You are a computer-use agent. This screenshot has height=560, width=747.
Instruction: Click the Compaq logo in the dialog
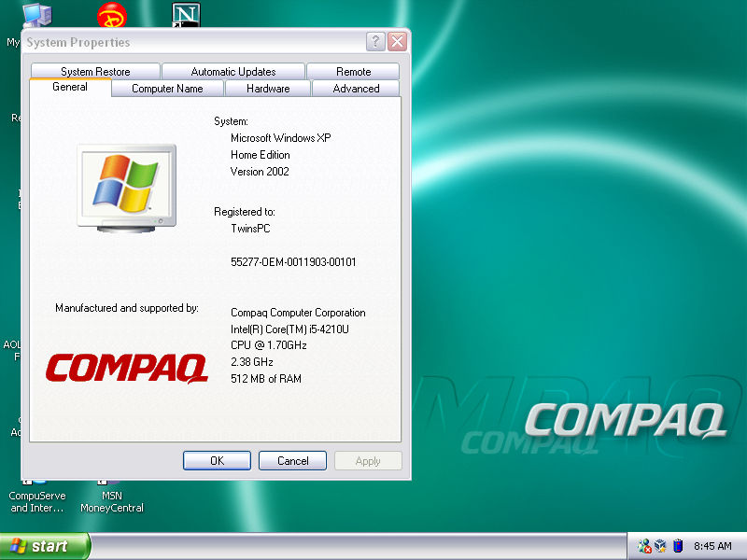[x=126, y=369]
